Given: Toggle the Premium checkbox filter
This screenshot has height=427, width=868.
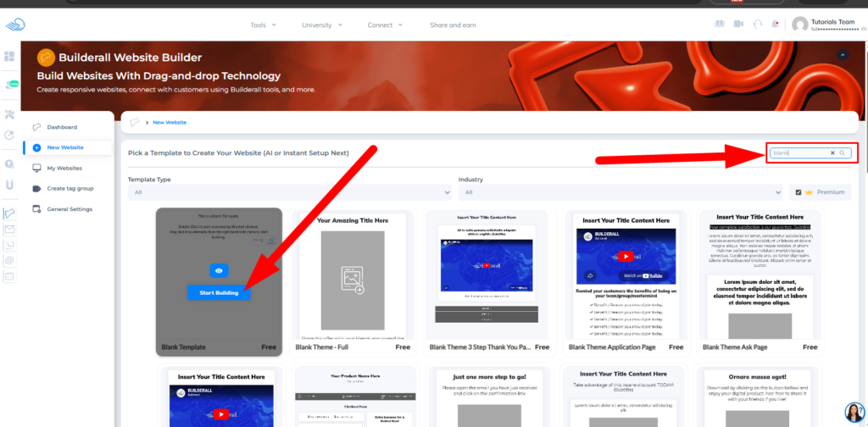Looking at the screenshot, I should point(798,192).
